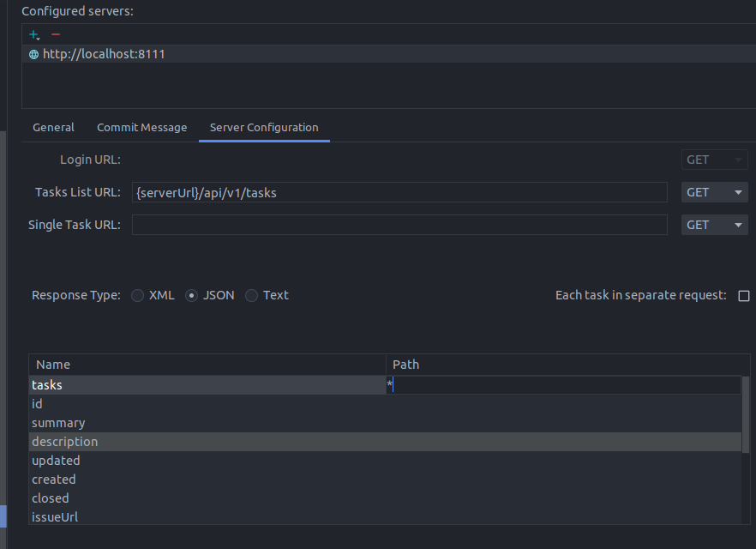Select the http://localhost:8111 server
The height and width of the screenshot is (549, 756).
[x=388, y=54]
